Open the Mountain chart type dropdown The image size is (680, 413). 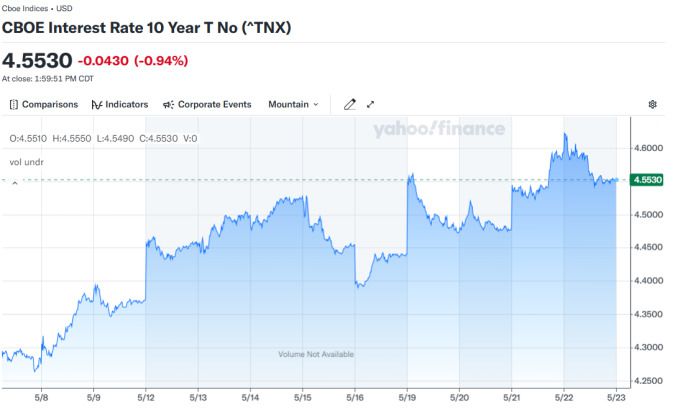pyautogui.click(x=293, y=104)
